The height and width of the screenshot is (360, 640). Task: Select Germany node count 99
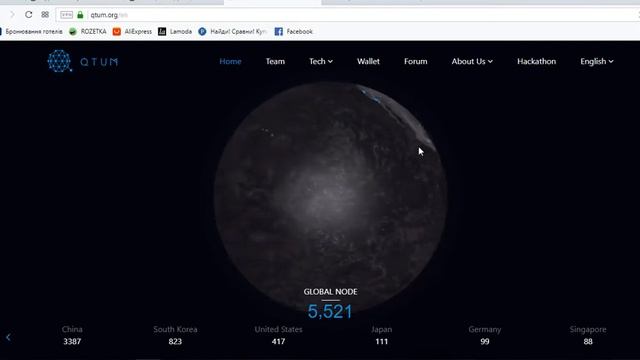484,341
